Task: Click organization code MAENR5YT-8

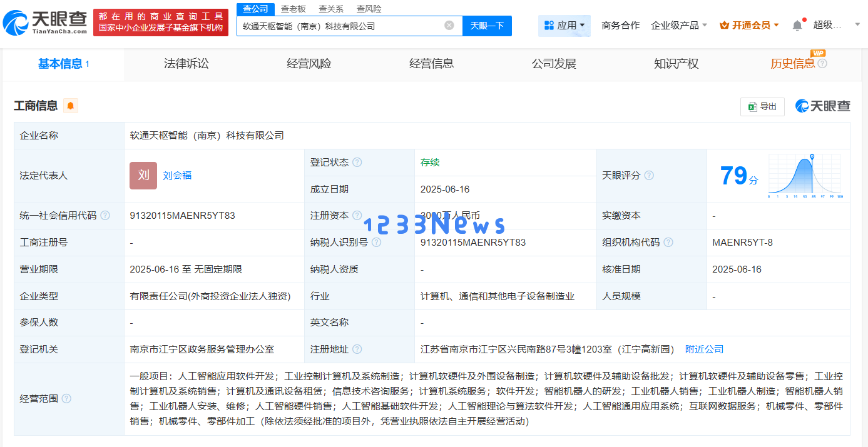Action: (x=742, y=243)
